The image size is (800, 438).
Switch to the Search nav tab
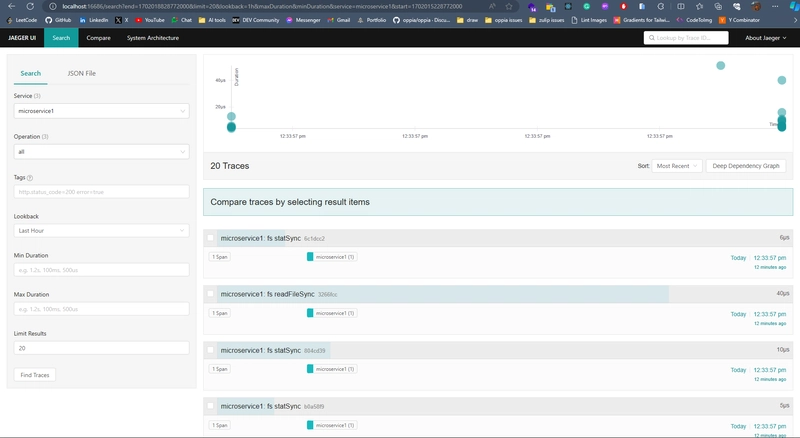pyautogui.click(x=61, y=38)
